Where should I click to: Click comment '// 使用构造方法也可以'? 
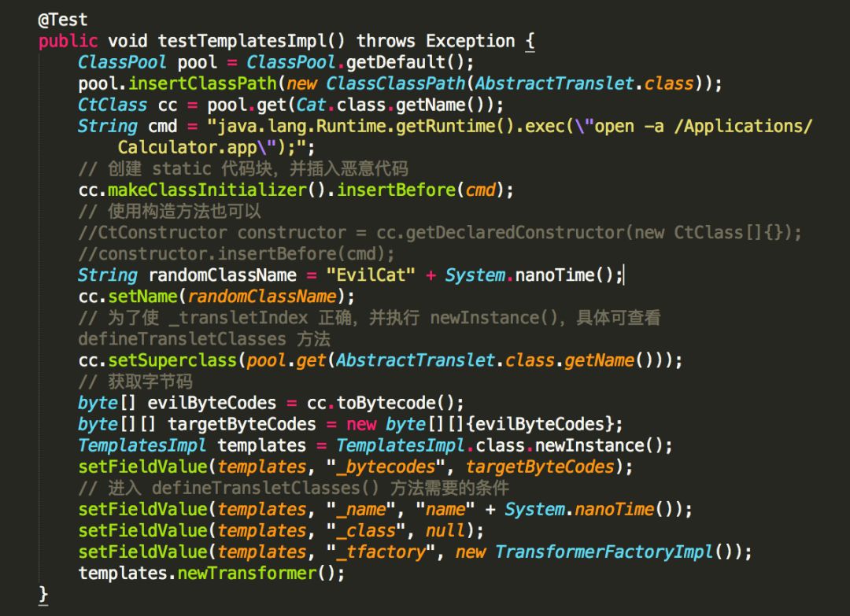click(x=169, y=212)
